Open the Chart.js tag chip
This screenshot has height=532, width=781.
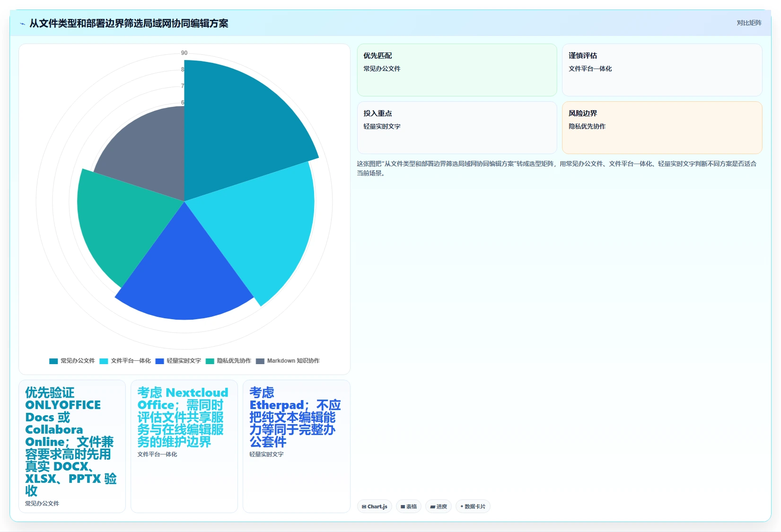[x=375, y=506]
